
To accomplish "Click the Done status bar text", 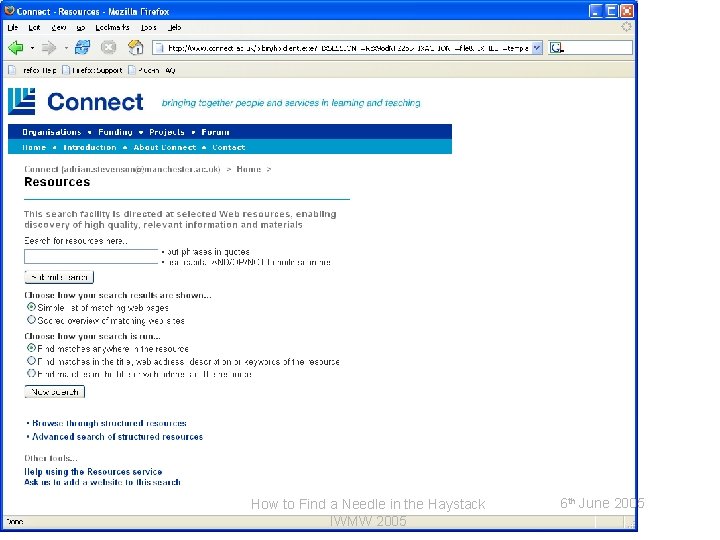I will (15, 522).
